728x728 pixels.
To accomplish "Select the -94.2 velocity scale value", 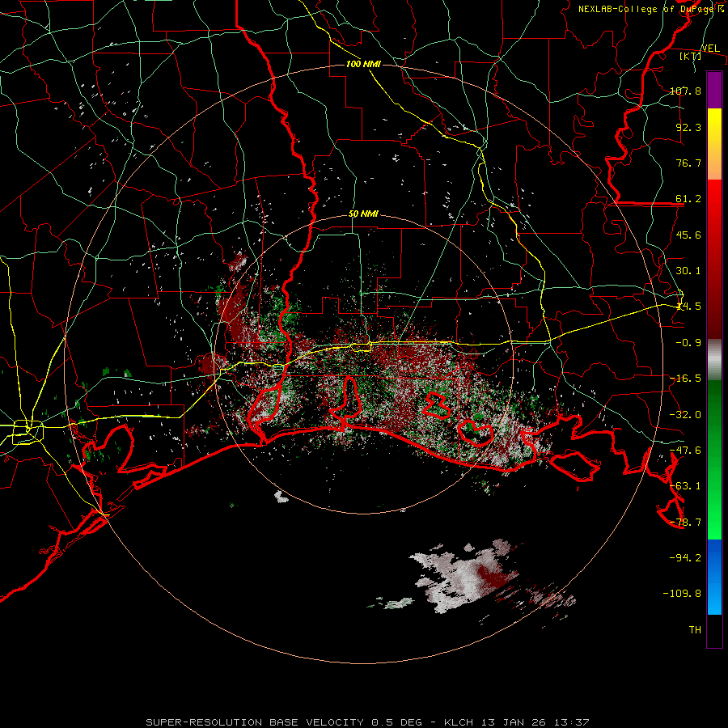I will (685, 557).
